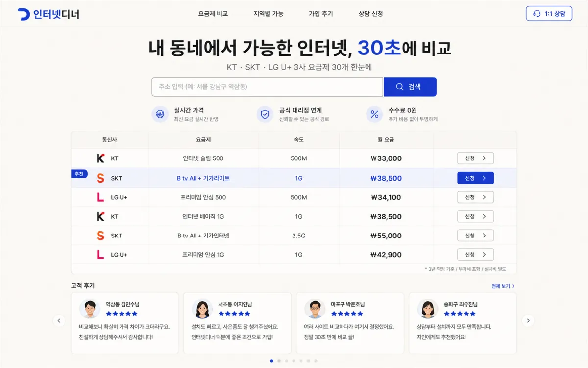Click the shield 공식 대리점 연계 icon
This screenshot has width=588, height=368.
(x=265, y=114)
